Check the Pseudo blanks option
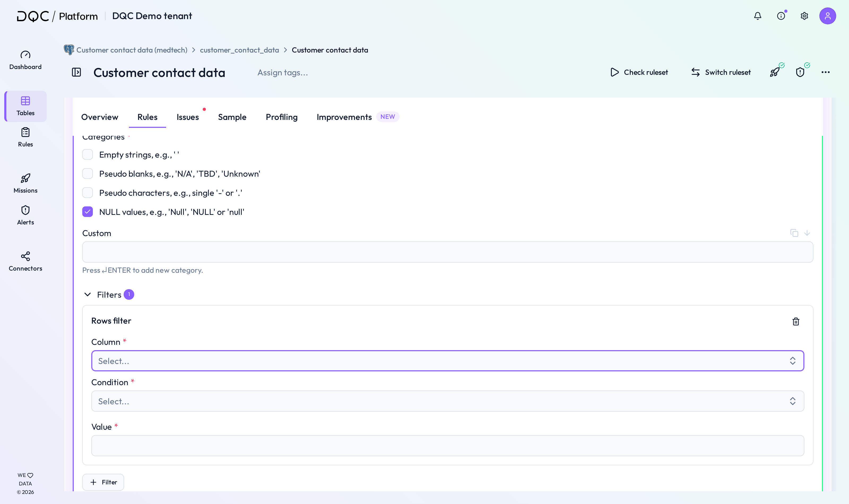 click(x=88, y=173)
